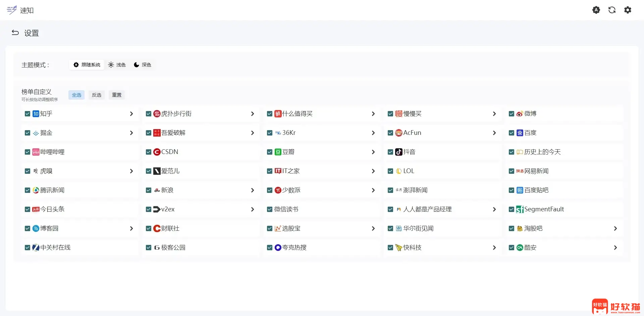
Task: Click the 微博 logo icon
Action: coord(520,114)
